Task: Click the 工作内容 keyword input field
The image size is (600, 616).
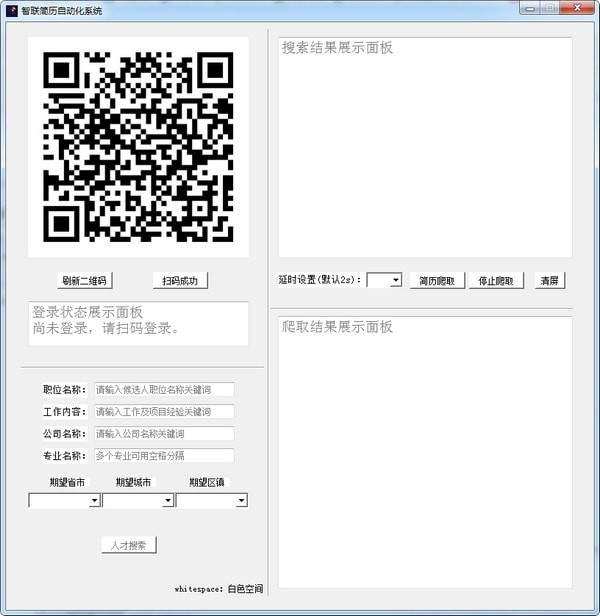Action: point(164,411)
